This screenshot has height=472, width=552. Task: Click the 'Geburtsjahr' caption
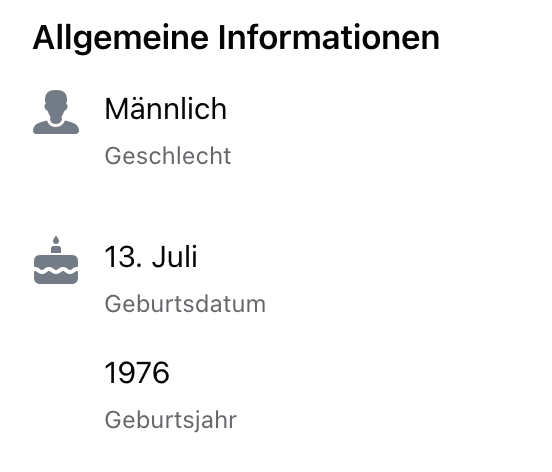pyautogui.click(x=171, y=420)
